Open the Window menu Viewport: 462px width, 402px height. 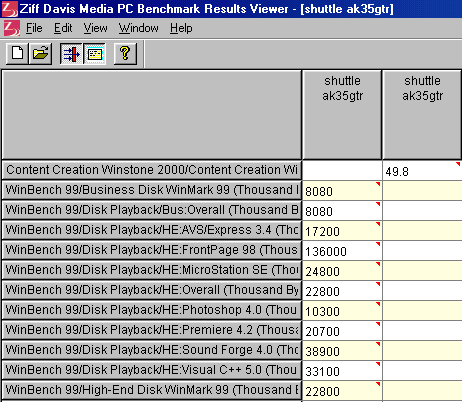(139, 28)
